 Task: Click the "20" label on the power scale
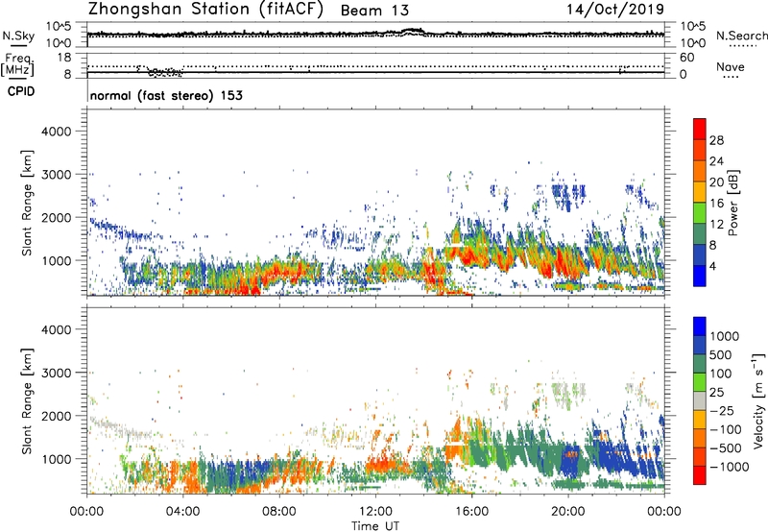coord(716,182)
